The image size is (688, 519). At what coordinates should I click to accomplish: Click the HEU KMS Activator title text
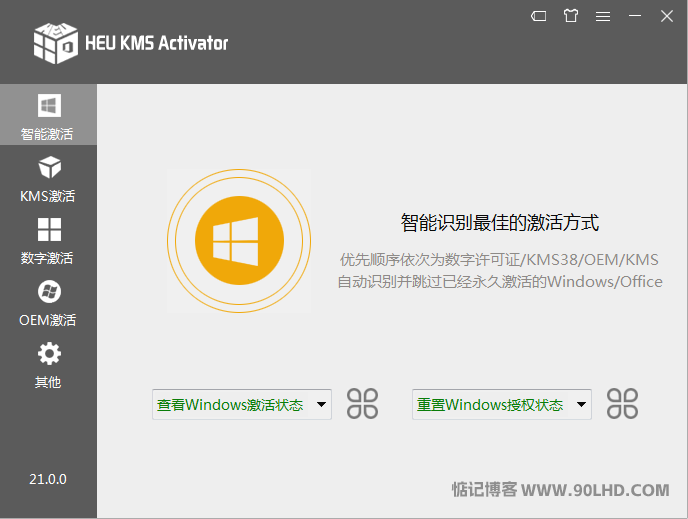[157, 43]
